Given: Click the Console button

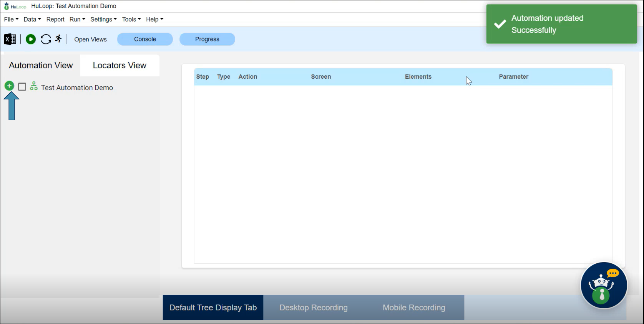Looking at the screenshot, I should coord(145,39).
